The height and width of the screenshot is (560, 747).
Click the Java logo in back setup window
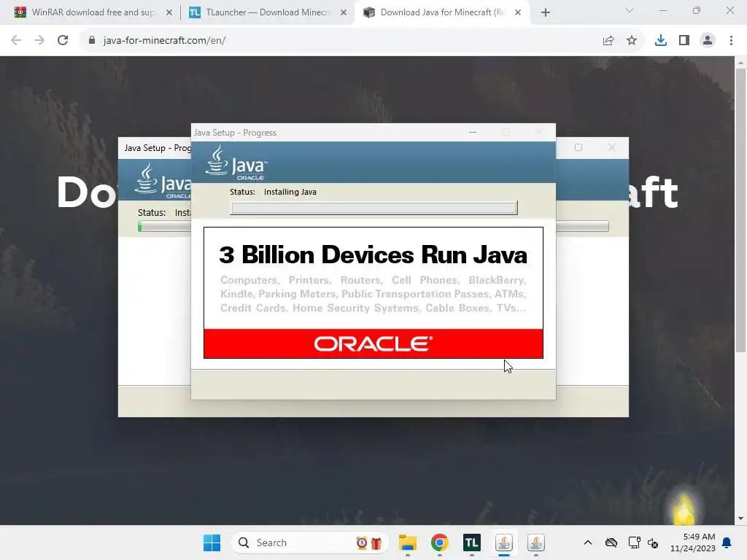[163, 182]
